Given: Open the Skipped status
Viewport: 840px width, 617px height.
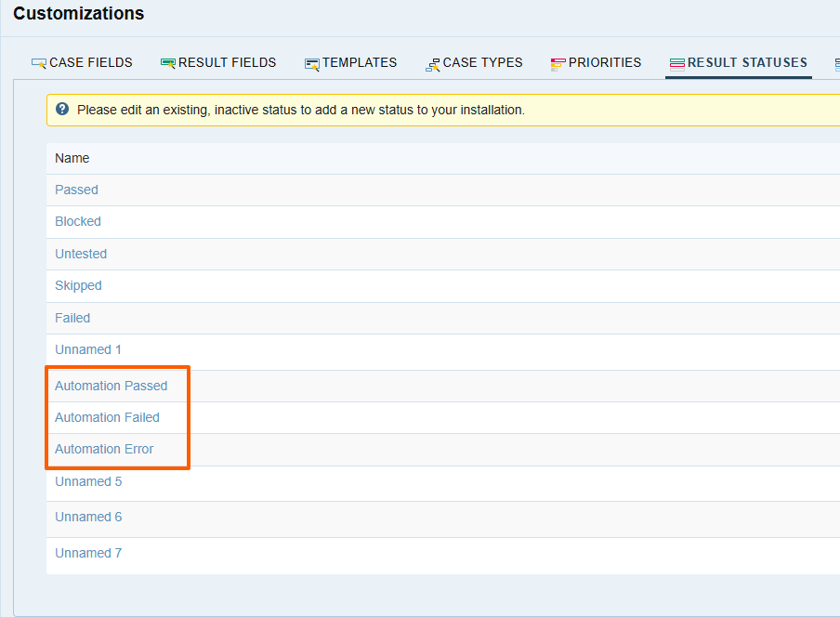Looking at the screenshot, I should (x=77, y=285).
